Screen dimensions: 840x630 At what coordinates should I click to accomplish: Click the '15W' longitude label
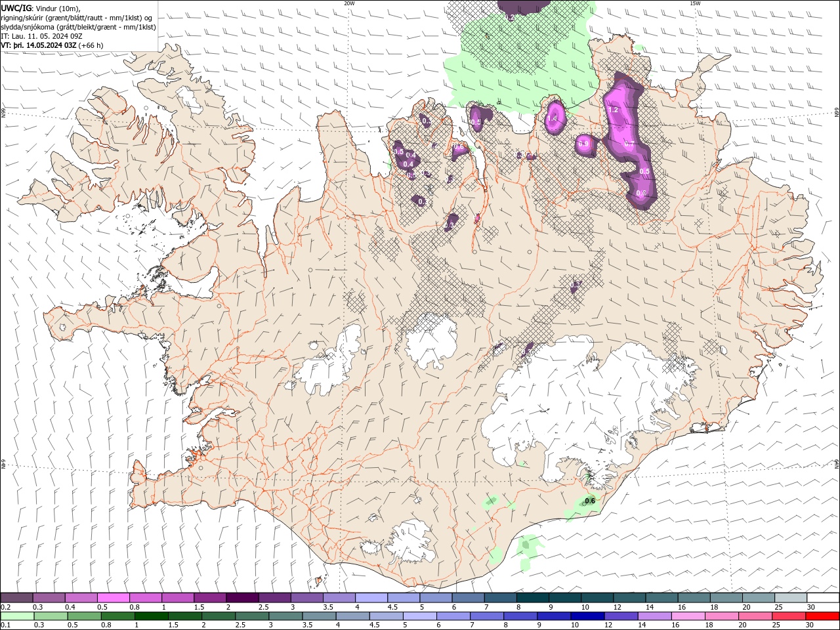coord(694,3)
